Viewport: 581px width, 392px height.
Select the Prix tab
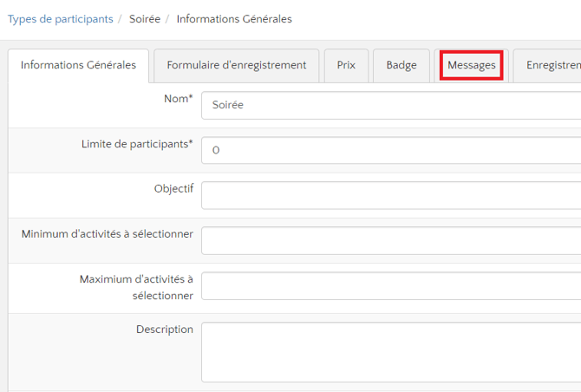click(x=346, y=65)
